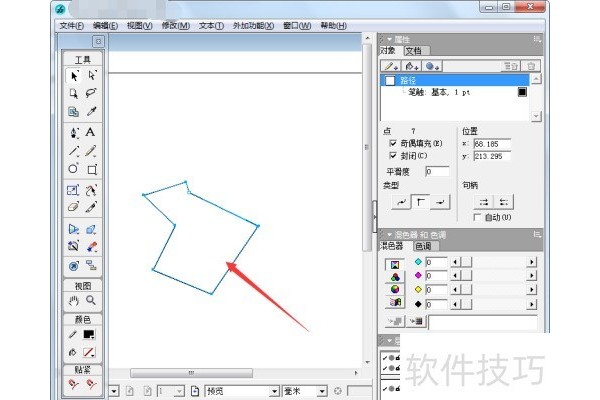Select the Eyedropper tool
The height and width of the screenshot is (400, 600).
(91, 111)
